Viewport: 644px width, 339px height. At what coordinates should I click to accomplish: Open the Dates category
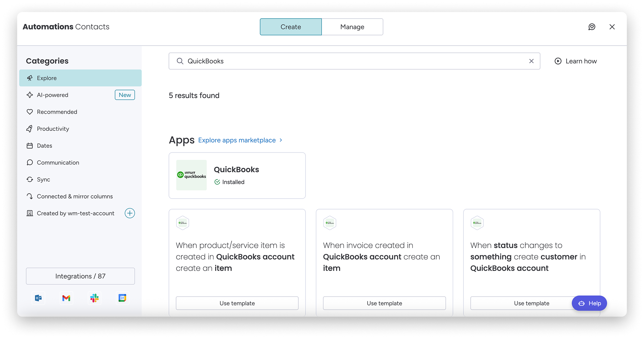[x=80, y=146]
